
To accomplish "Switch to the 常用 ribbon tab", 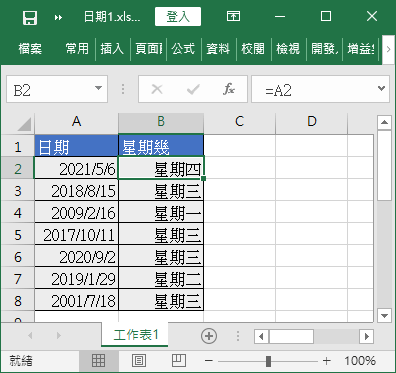I will [77, 49].
